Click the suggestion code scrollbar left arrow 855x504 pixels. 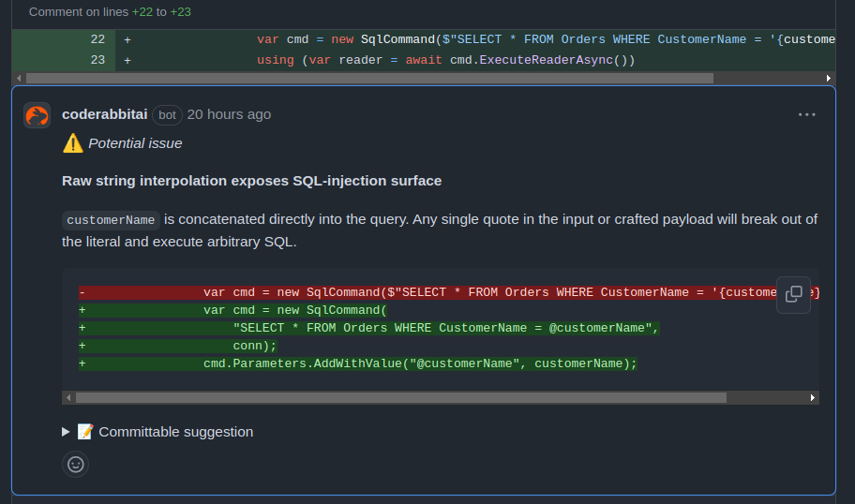[x=68, y=398]
